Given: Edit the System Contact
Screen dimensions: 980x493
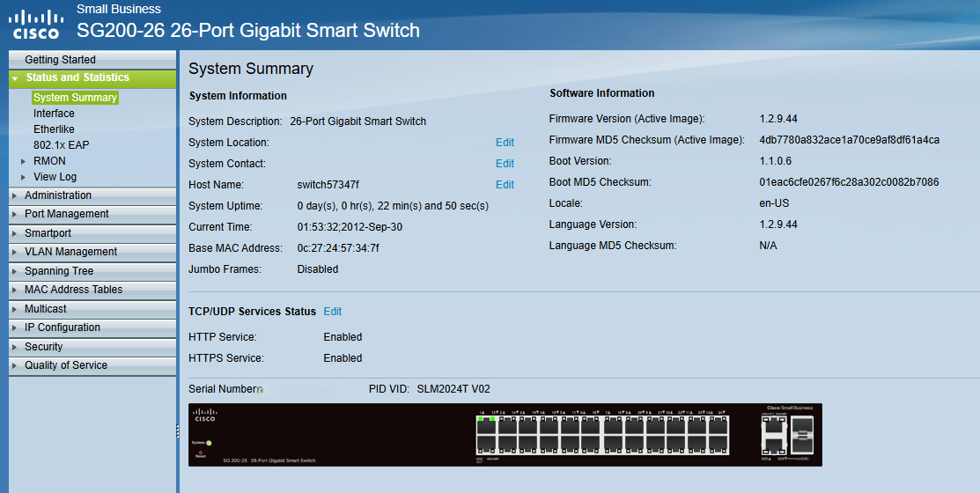Looking at the screenshot, I should click(505, 164).
